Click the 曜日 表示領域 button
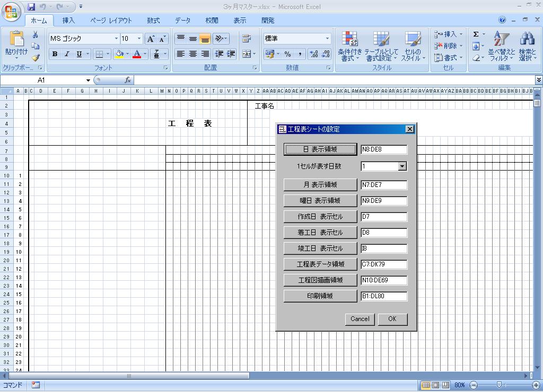The image size is (543, 392). coord(320,201)
